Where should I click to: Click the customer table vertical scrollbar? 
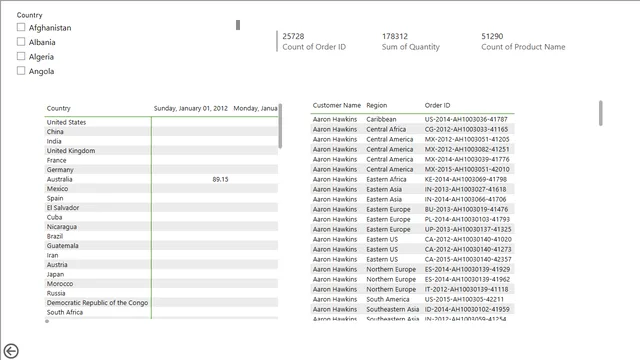(x=600, y=113)
